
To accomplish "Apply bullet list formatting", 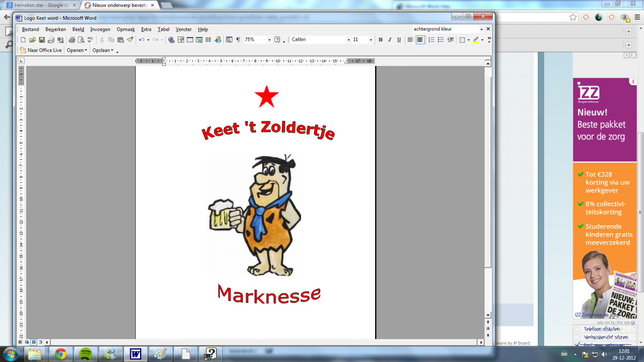I will coord(441,40).
